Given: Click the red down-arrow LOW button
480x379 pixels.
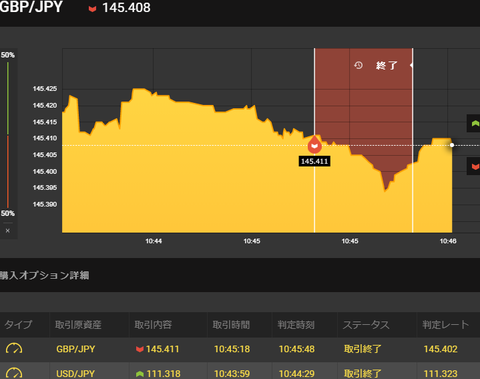Looking at the screenshot, I should (x=474, y=166).
